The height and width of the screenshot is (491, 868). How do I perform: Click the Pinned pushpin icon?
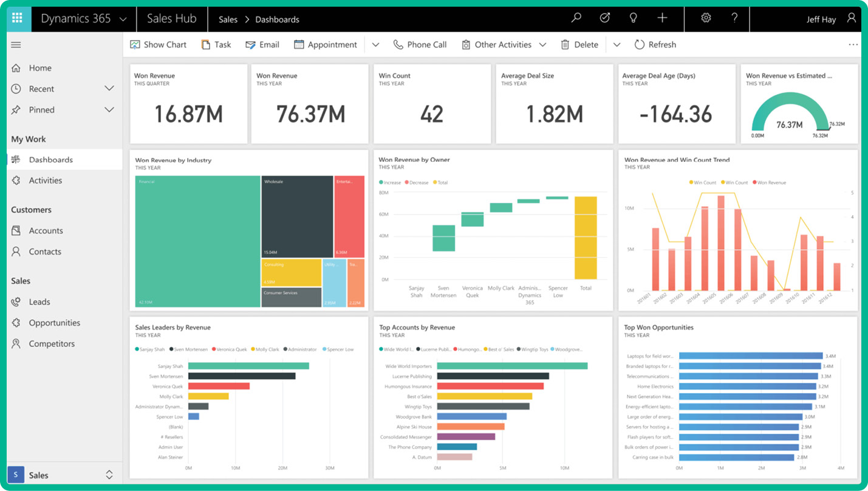pyautogui.click(x=16, y=110)
